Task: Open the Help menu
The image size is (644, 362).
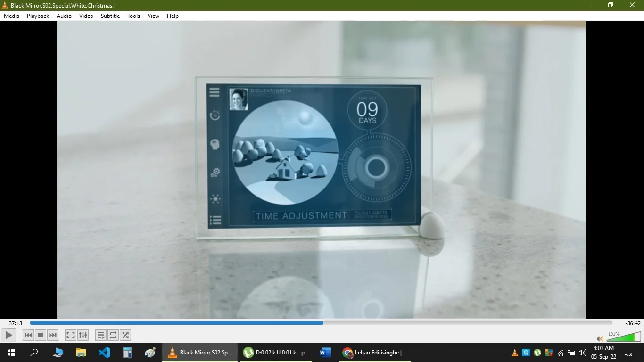Action: (x=173, y=16)
